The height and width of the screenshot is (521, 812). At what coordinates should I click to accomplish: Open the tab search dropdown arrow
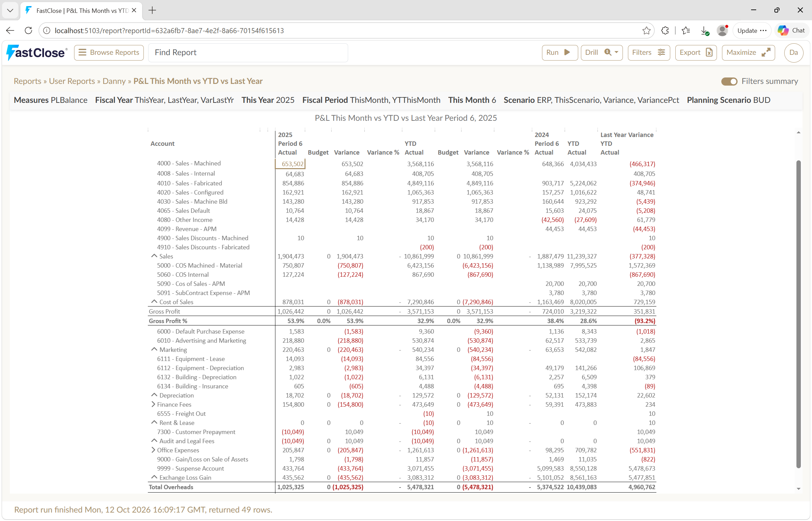(x=10, y=10)
